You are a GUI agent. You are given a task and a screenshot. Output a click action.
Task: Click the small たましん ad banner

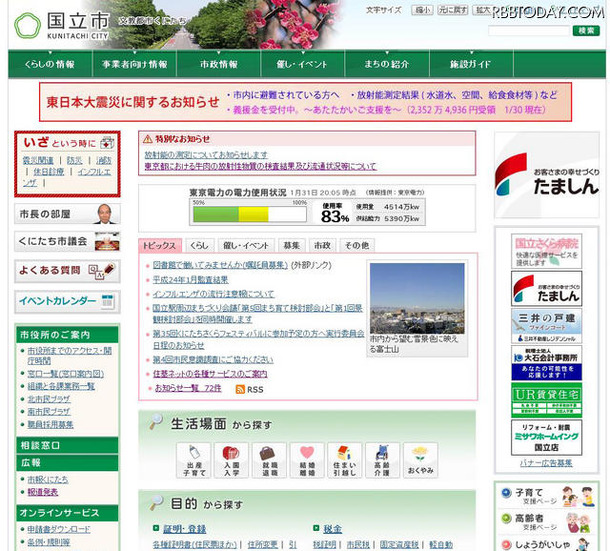(547, 289)
